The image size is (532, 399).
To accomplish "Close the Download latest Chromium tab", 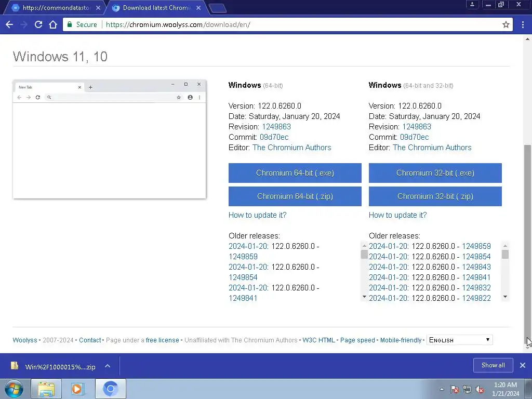I will tap(198, 8).
